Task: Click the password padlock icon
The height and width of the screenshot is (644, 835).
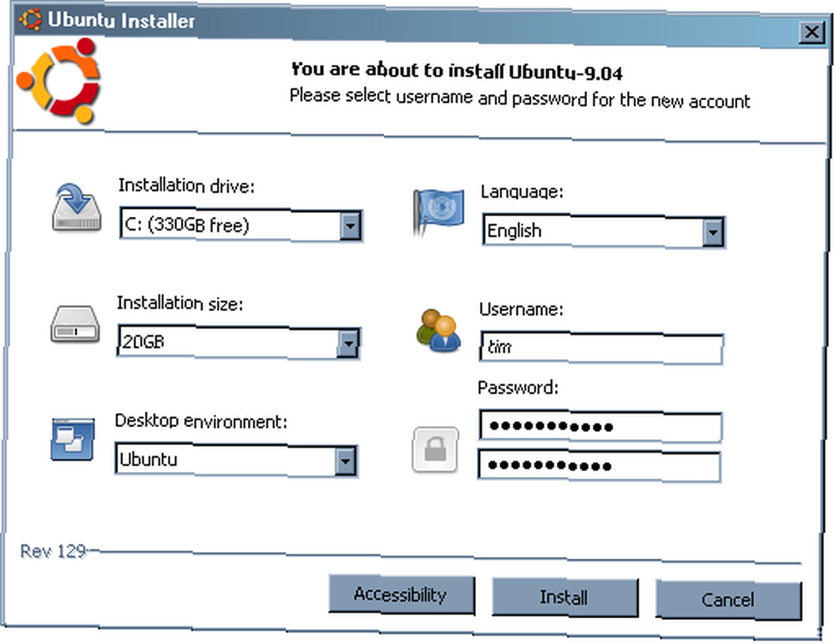Action: tap(435, 449)
